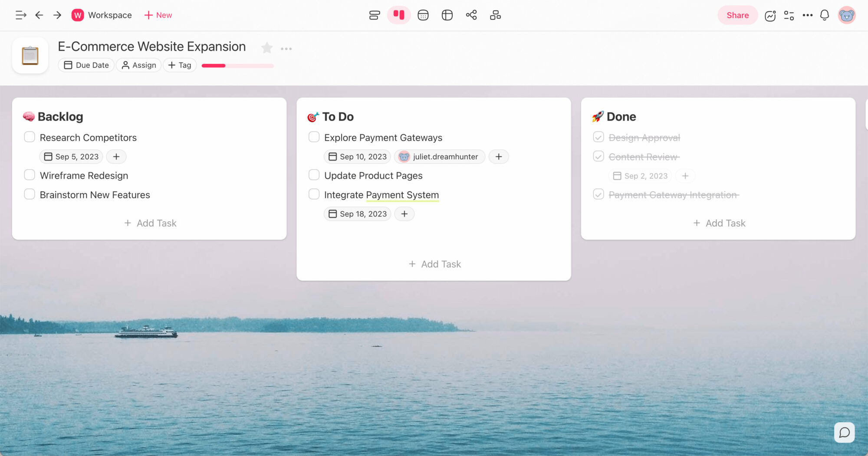This screenshot has height=456, width=868.
Task: Open the workflow automation view
Action: click(x=495, y=15)
